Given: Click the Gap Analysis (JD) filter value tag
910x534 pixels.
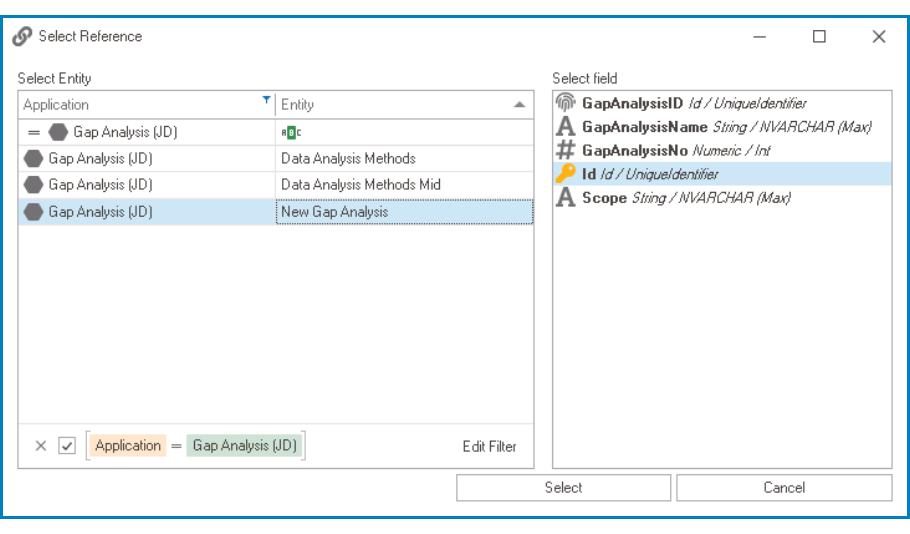Looking at the screenshot, I should (244, 446).
